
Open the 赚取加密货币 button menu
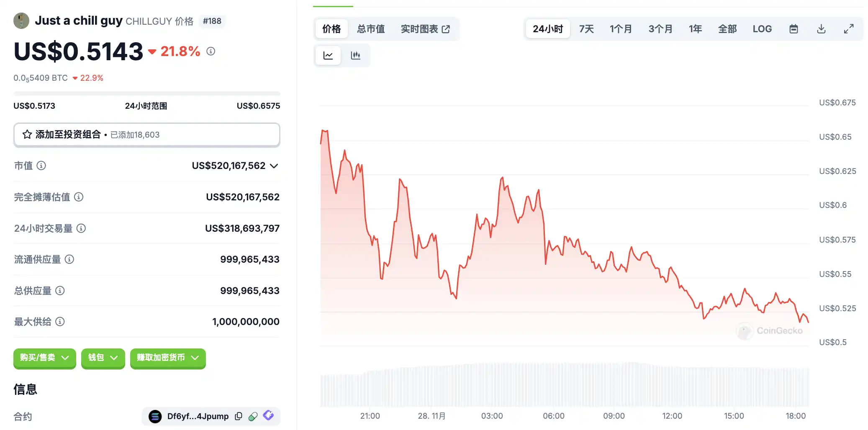point(167,358)
